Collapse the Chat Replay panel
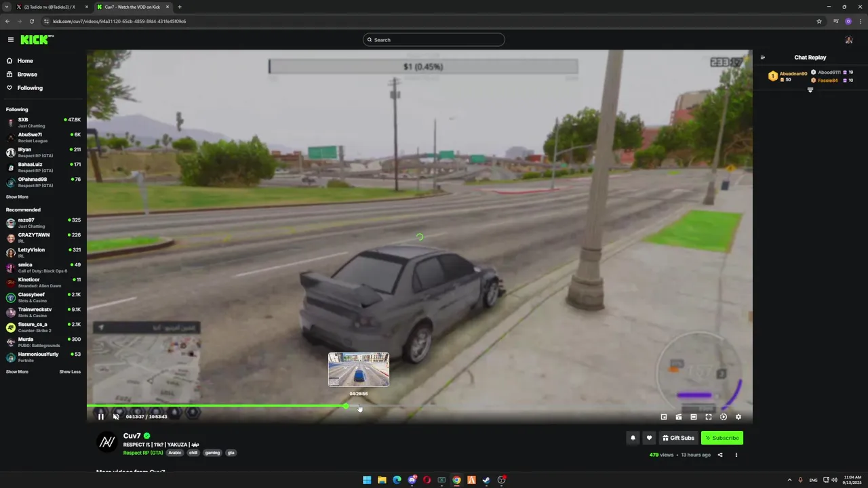This screenshot has height=488, width=868. (763, 58)
